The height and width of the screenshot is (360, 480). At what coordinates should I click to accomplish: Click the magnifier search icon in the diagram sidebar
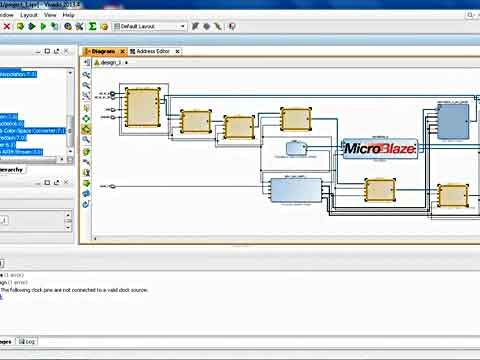tap(86, 140)
